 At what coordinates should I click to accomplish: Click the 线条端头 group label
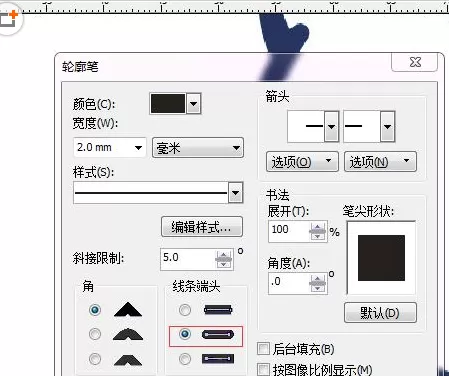(196, 286)
